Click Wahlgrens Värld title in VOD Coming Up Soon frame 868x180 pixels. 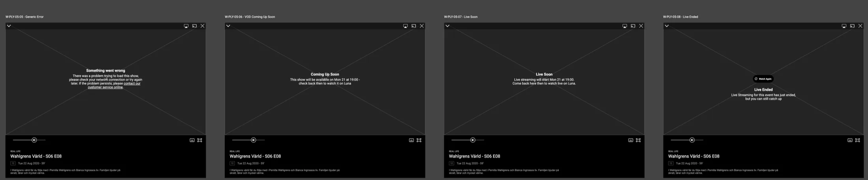(x=255, y=156)
